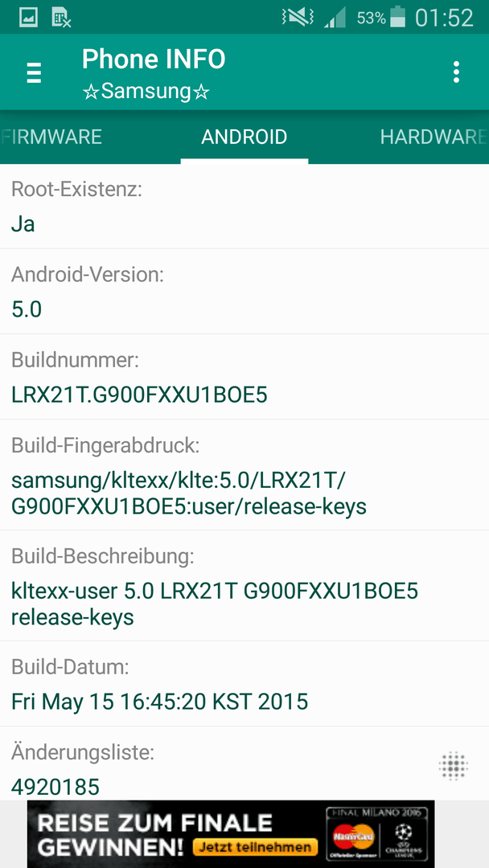Tap the battery icon in status bar

(397, 17)
